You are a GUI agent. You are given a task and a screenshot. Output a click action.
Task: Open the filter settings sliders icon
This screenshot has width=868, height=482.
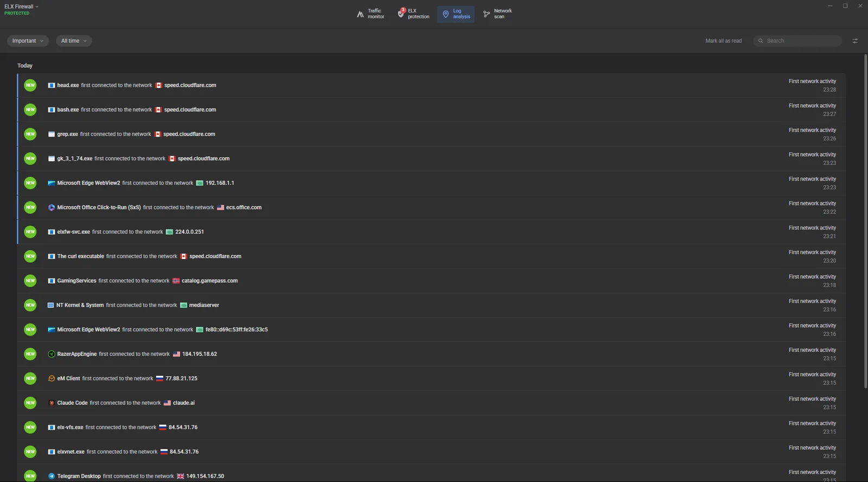[x=855, y=41]
